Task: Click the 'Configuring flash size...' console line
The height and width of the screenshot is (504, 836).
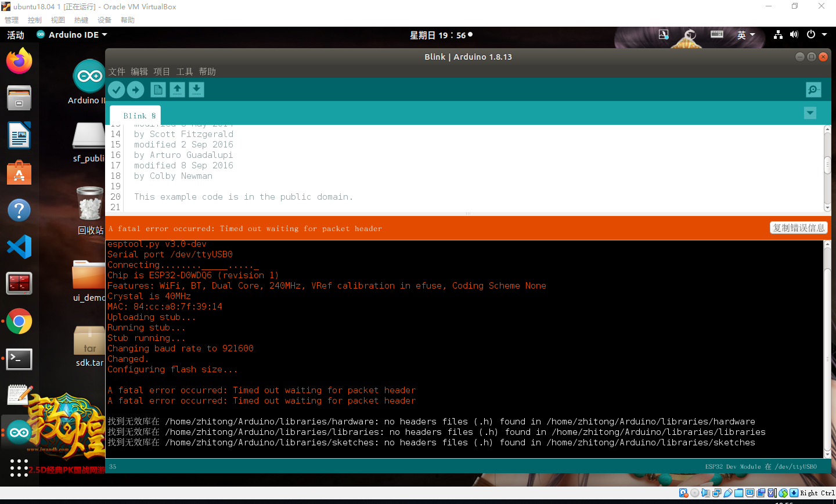Action: tap(172, 369)
